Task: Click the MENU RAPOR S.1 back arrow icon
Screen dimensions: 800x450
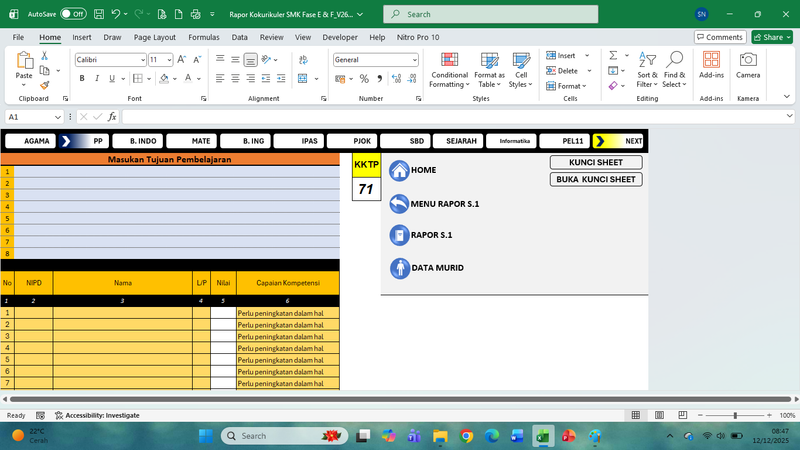Action: [399, 204]
